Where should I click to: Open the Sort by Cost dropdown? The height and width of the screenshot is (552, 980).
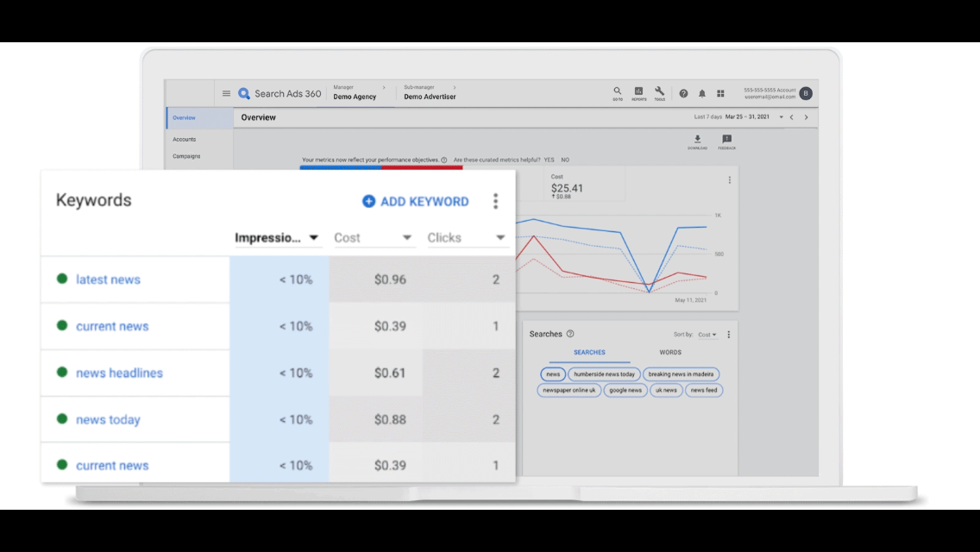coord(707,335)
